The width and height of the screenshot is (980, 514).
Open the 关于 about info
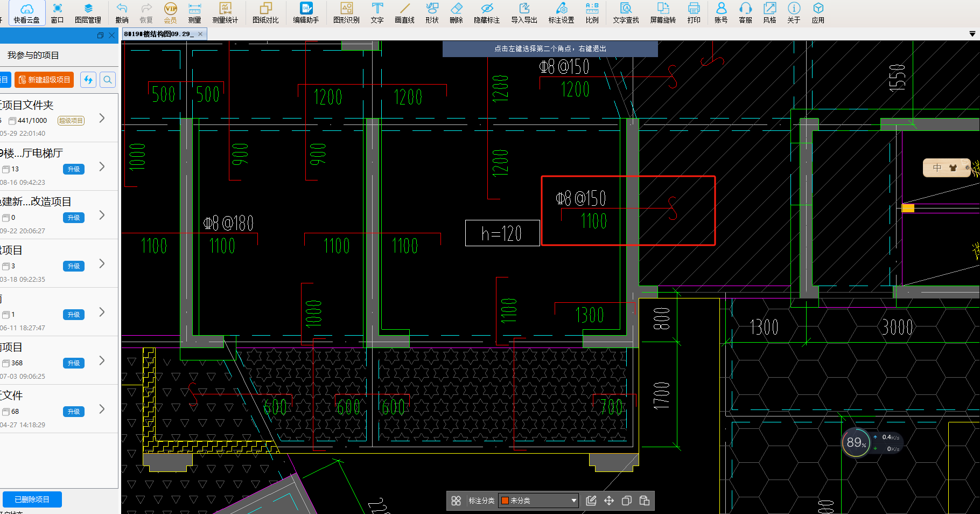coord(794,13)
